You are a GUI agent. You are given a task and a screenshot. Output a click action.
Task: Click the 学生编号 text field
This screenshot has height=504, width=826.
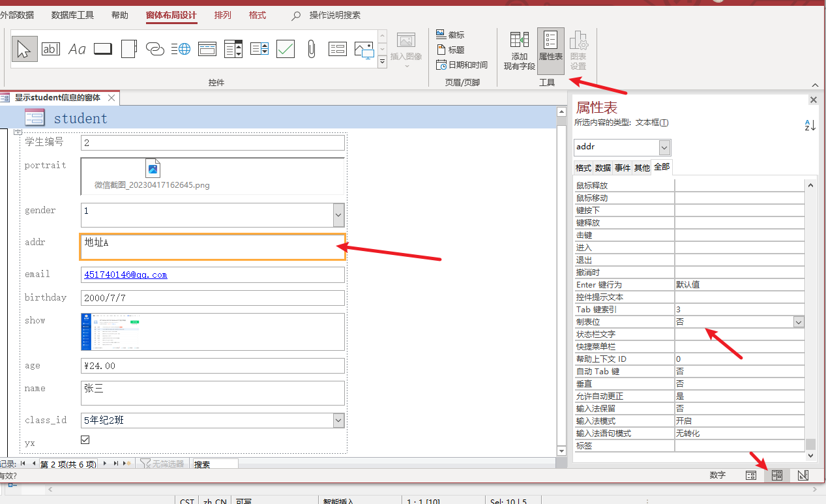(x=213, y=143)
